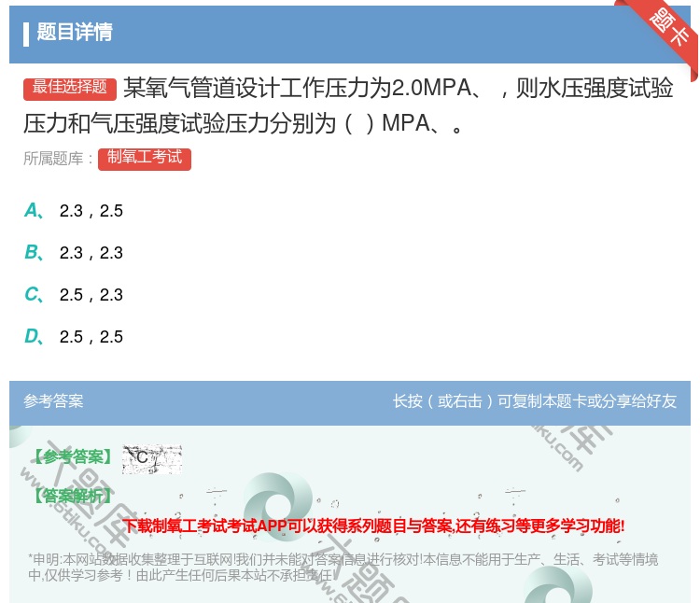
Task: Click the answer image showing C
Action: (x=152, y=459)
